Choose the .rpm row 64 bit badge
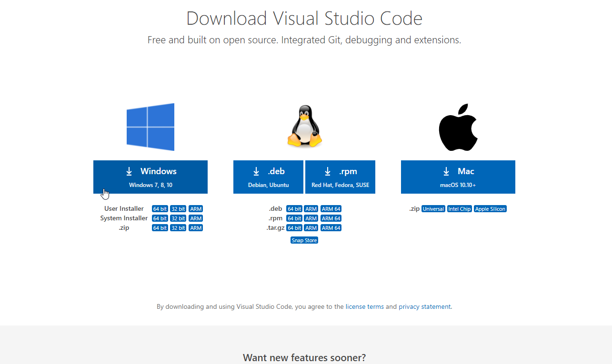Screen dimensions: 612x364 pos(294,218)
